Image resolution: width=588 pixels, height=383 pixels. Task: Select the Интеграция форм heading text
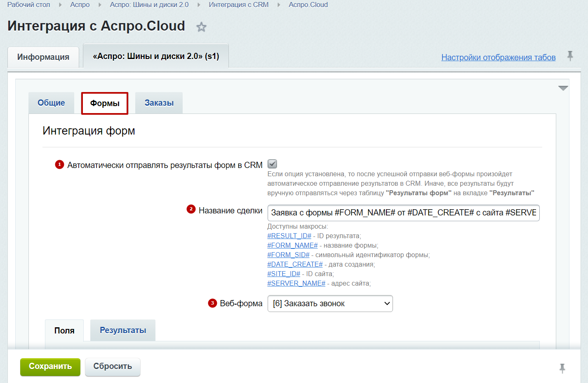coord(89,131)
